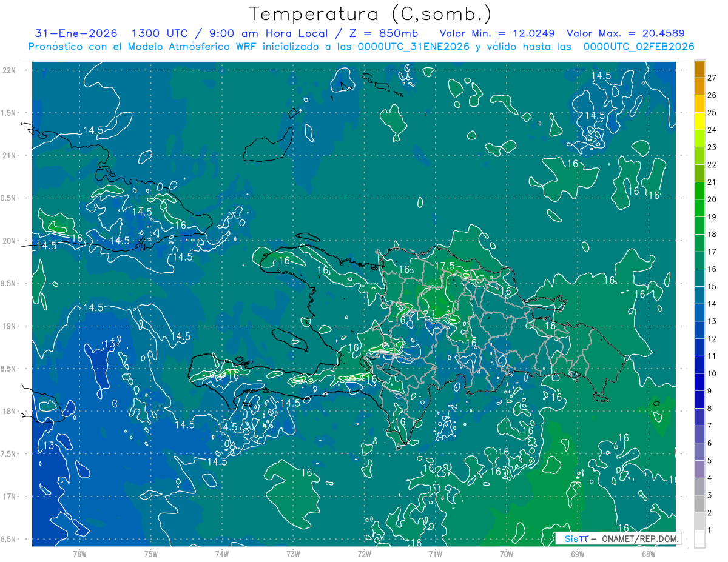Image resolution: width=728 pixels, height=562 pixels.
Task: Click the title "Temperatura (C,somb.)"
Action: (x=371, y=14)
